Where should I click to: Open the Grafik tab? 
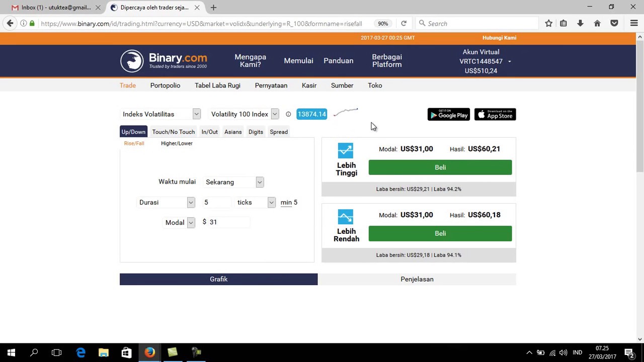218,279
